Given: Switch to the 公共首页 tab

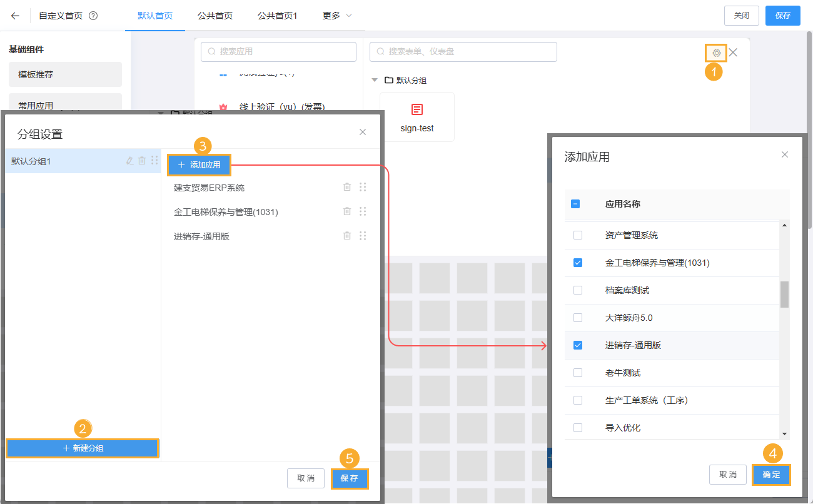Looking at the screenshot, I should tap(215, 15).
